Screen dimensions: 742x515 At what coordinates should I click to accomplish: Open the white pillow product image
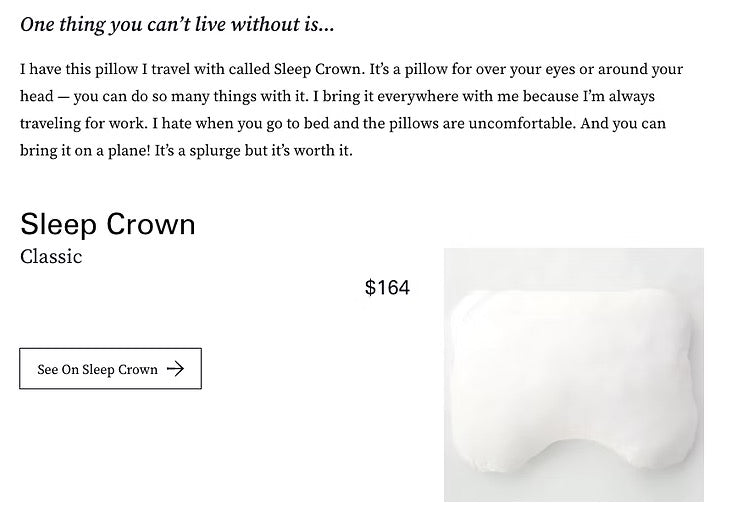573,375
